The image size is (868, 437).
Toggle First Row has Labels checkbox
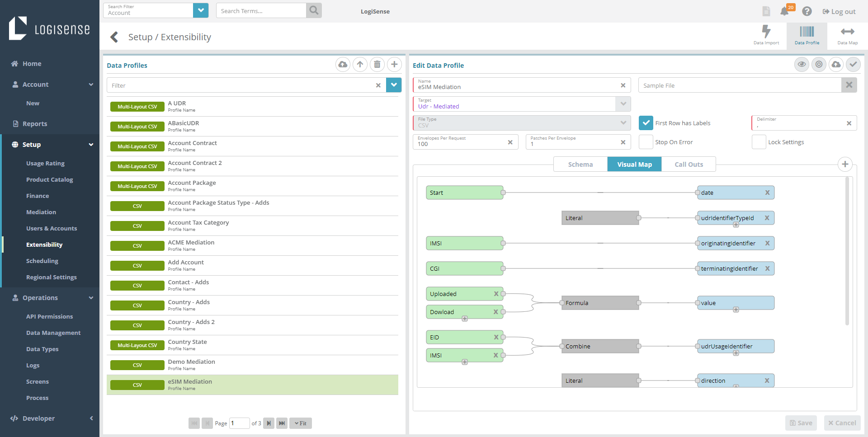pos(646,123)
